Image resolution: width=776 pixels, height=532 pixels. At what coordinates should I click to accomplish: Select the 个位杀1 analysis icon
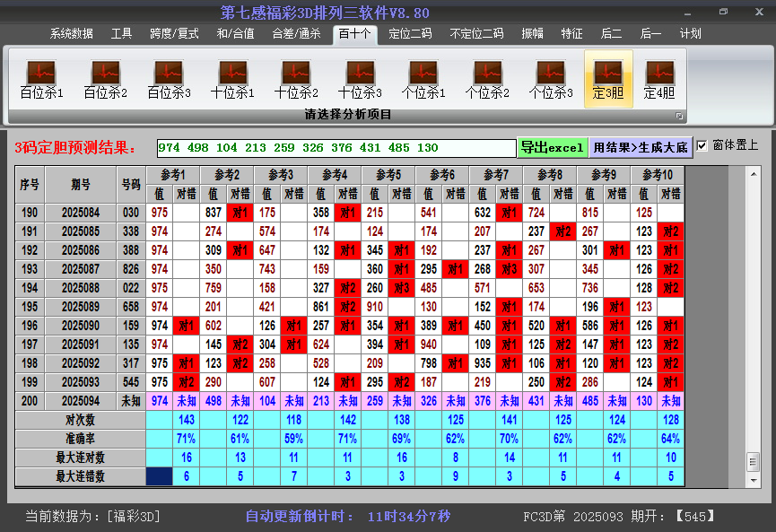(x=423, y=79)
